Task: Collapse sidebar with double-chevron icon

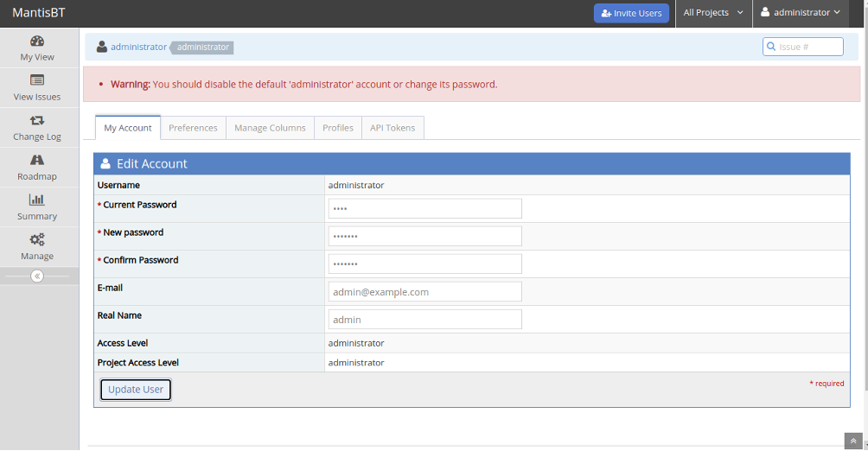Action: pos(37,276)
